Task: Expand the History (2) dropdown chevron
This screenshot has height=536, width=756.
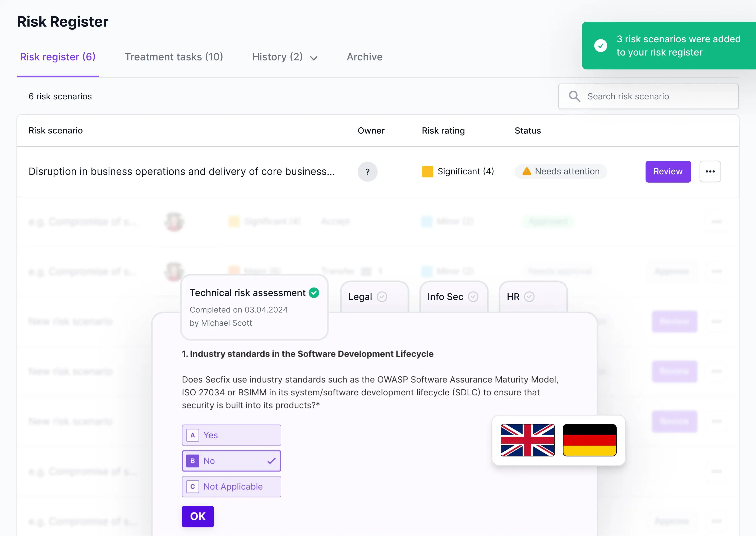Action: click(x=314, y=58)
